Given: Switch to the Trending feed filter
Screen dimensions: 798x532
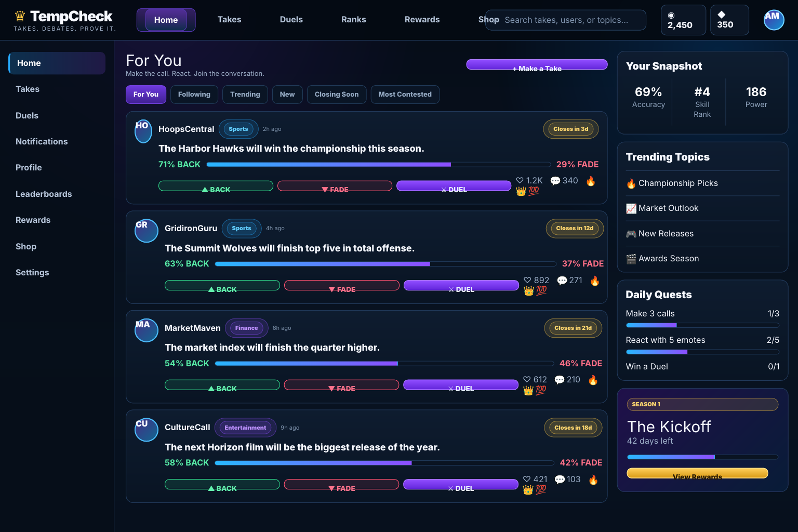Looking at the screenshot, I should [245, 95].
